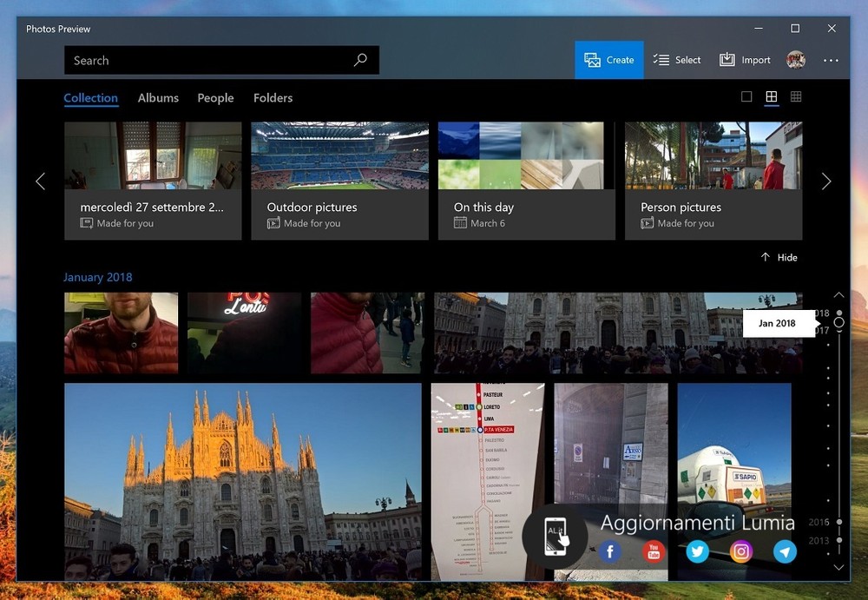Open the user account avatar
868x600 pixels.
(x=796, y=60)
